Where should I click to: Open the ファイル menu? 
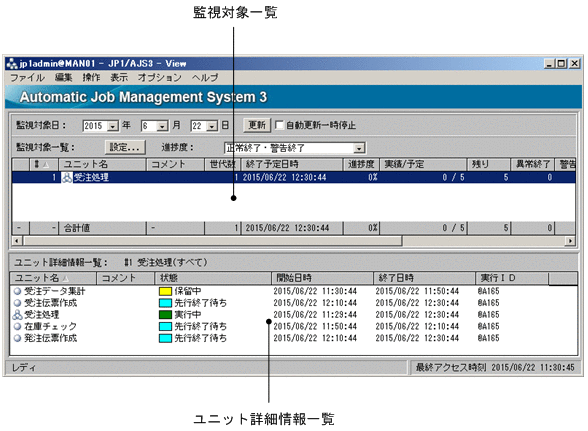pyautogui.click(x=27, y=78)
